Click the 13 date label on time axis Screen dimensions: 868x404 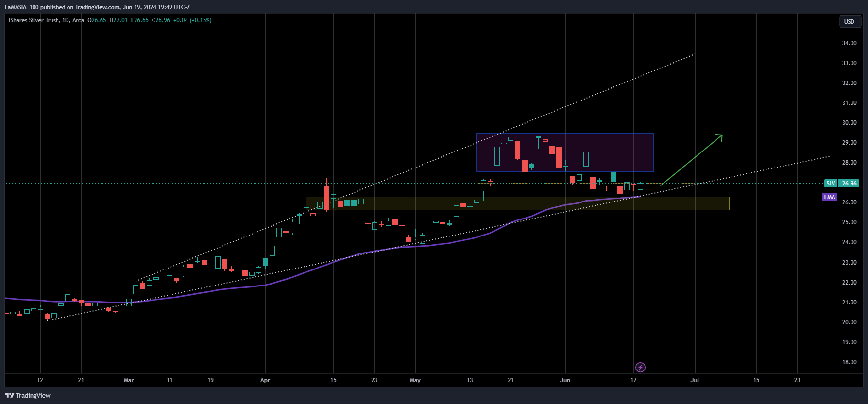click(470, 380)
